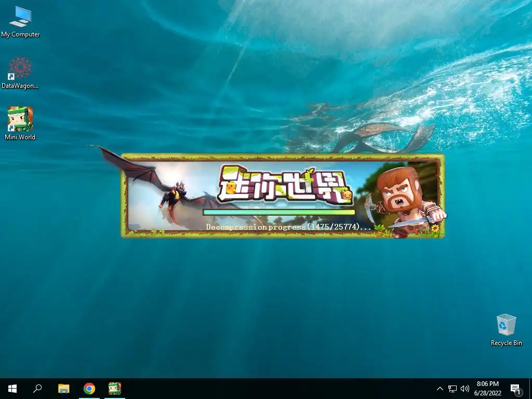The height and width of the screenshot is (399, 532).
Task: Switch to Google Chrome in the taskbar
Action: [89, 389]
